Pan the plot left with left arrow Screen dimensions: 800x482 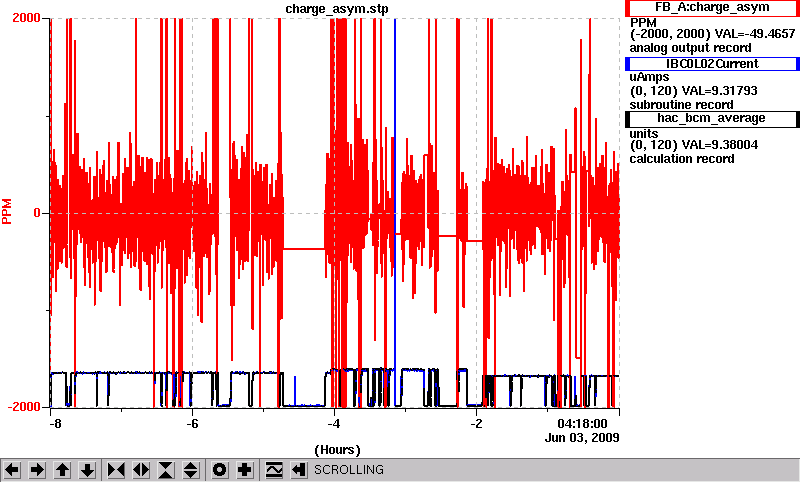[12, 470]
